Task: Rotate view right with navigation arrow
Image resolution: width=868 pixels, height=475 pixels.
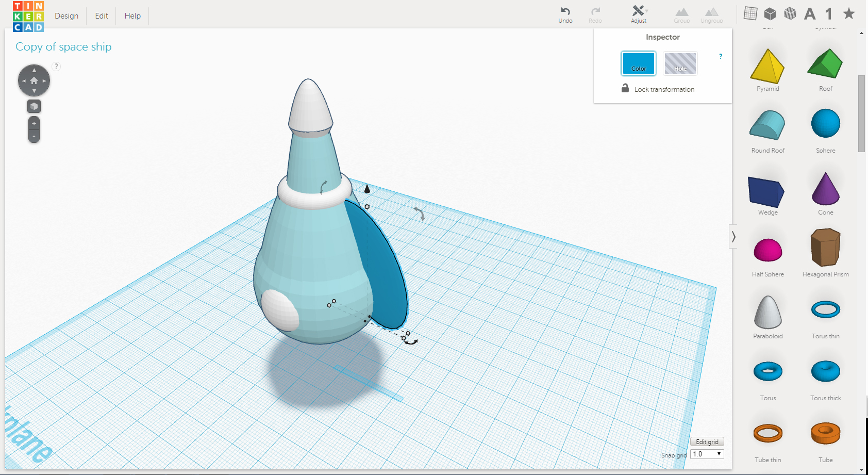Action: [x=45, y=81]
